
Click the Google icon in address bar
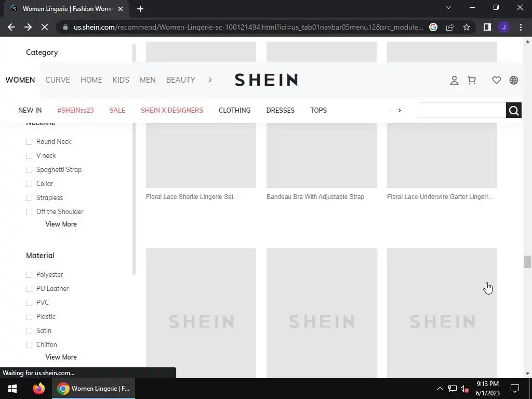point(433,27)
